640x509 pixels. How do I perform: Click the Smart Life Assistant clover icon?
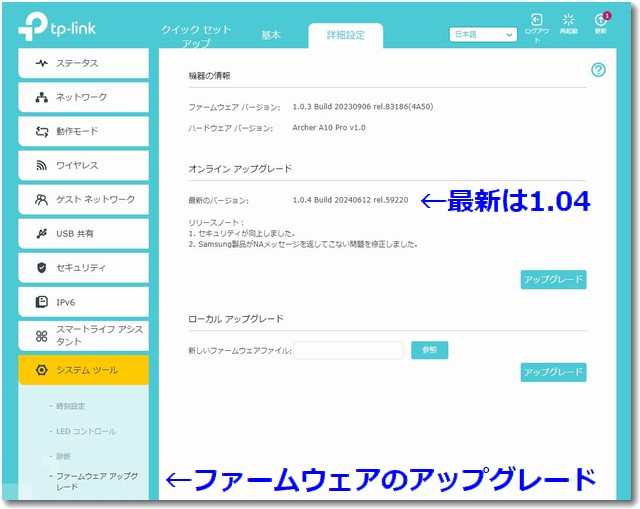coord(41,336)
